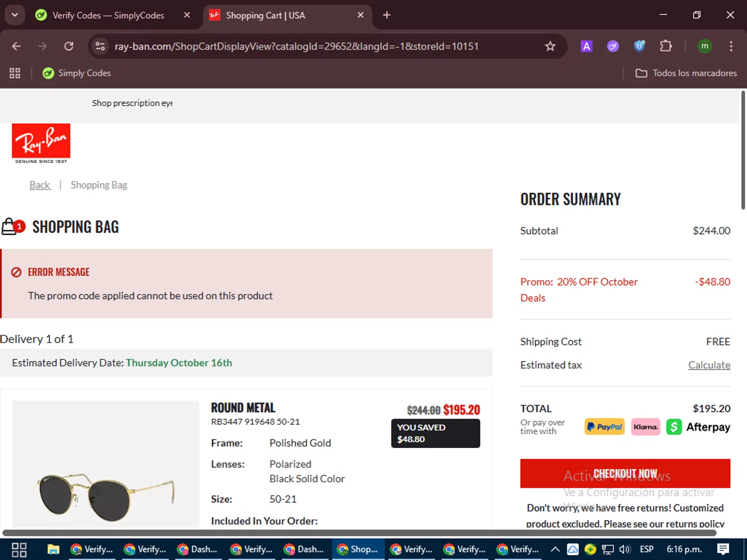Bookmark this page with the star icon
Image resolution: width=747 pixels, height=560 pixels.
[550, 46]
